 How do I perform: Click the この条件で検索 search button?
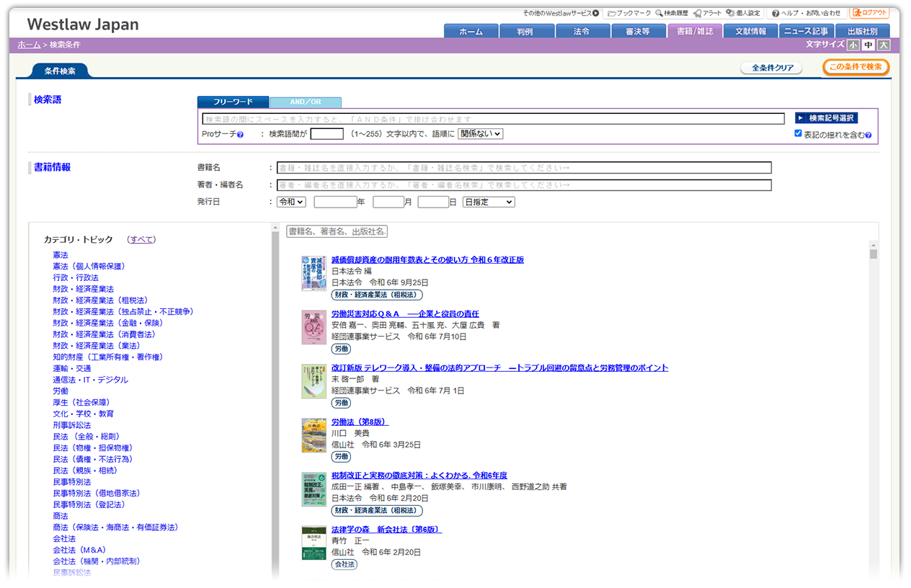[856, 66]
